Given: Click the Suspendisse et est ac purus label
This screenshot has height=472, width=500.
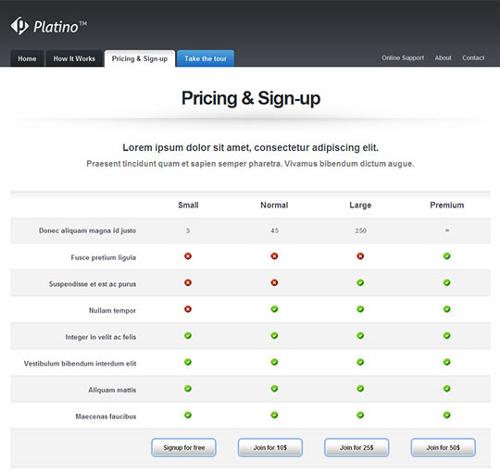Looking at the screenshot, I should point(92,284).
